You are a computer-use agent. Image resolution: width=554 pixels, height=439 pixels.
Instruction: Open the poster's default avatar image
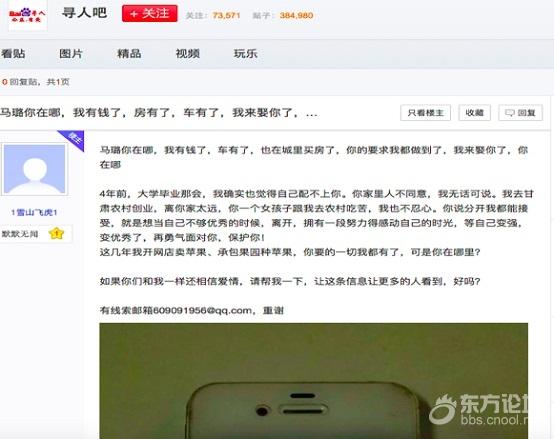click(x=35, y=169)
